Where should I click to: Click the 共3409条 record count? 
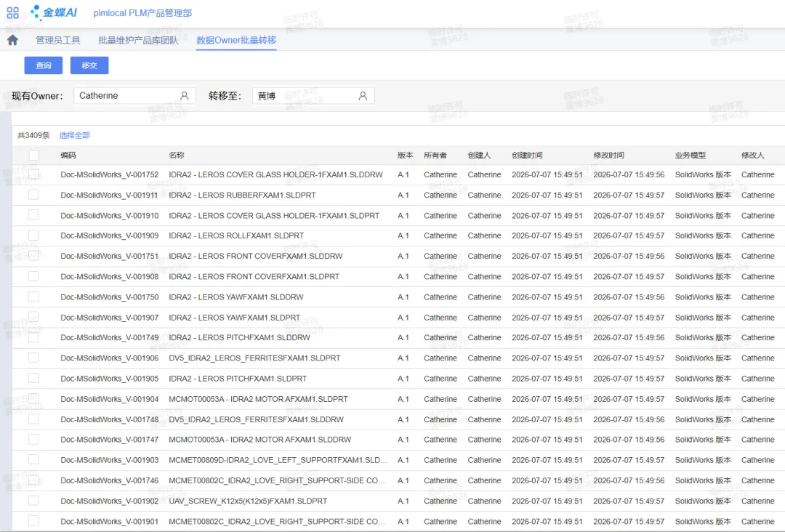click(33, 135)
